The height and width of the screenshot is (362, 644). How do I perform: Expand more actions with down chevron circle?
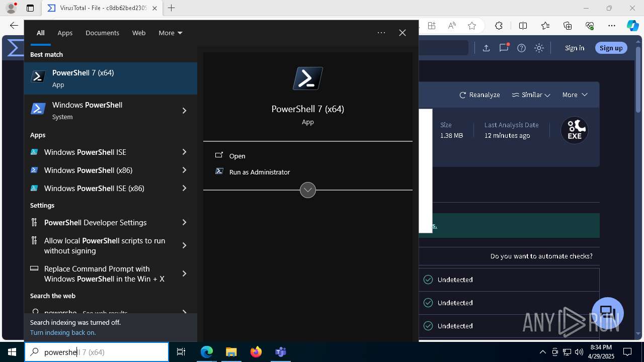pyautogui.click(x=308, y=190)
